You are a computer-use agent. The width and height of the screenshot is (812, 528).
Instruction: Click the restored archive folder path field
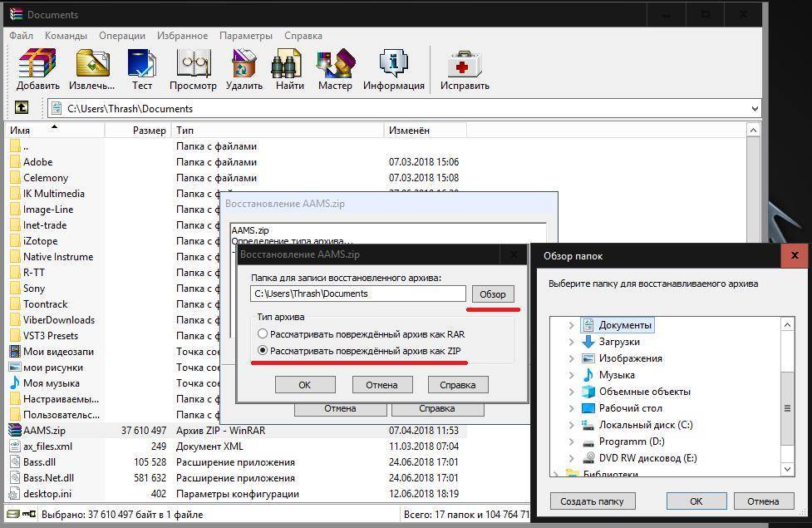coord(357,294)
